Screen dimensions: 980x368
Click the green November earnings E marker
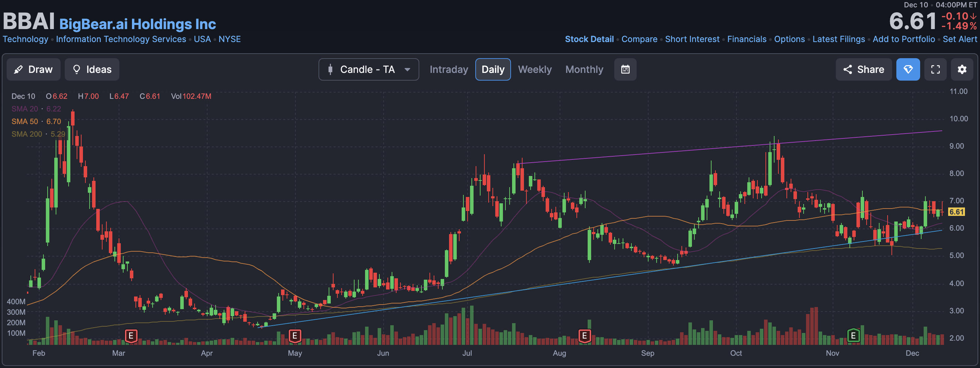(x=853, y=336)
